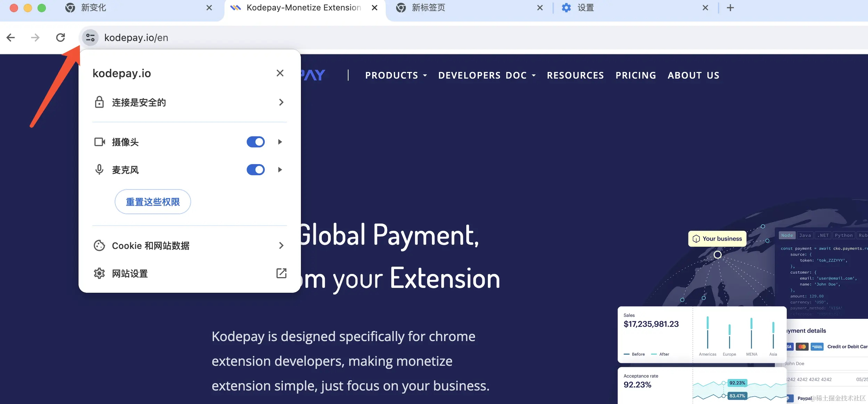Open the PRICING navigation item
868x404 pixels.
click(x=636, y=75)
